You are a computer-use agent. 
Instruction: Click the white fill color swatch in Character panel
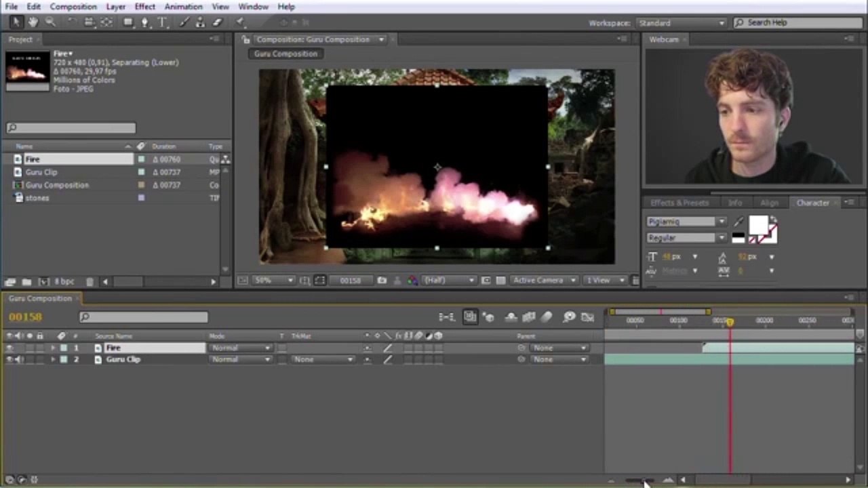tap(757, 226)
